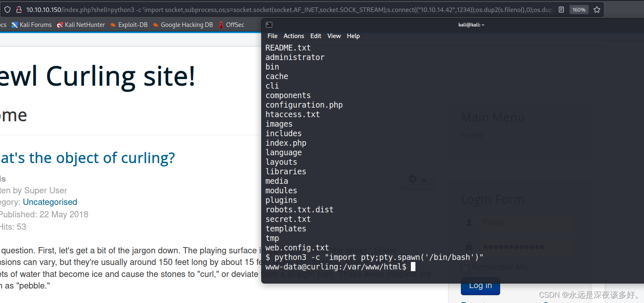Click lock icon beside password field
This screenshot has height=303, width=644.
tap(470, 247)
